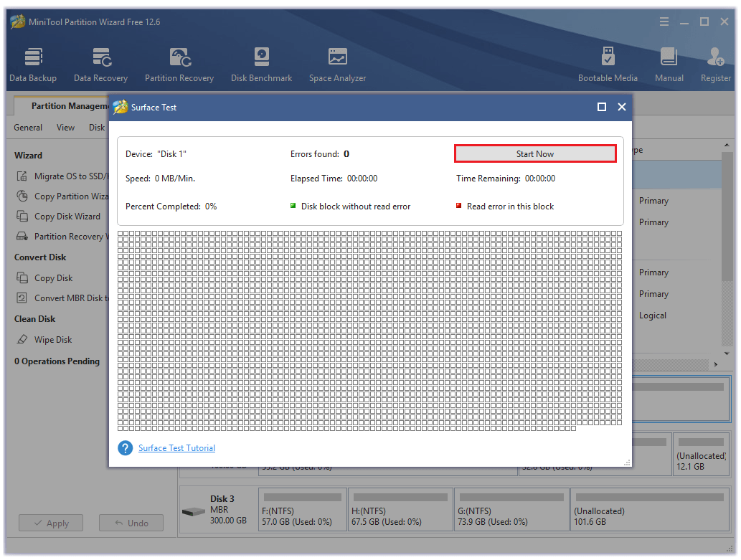Viewport: 741px width, 560px height.
Task: Click the Elapsed Time 00:00:00 value
Action: click(x=362, y=179)
